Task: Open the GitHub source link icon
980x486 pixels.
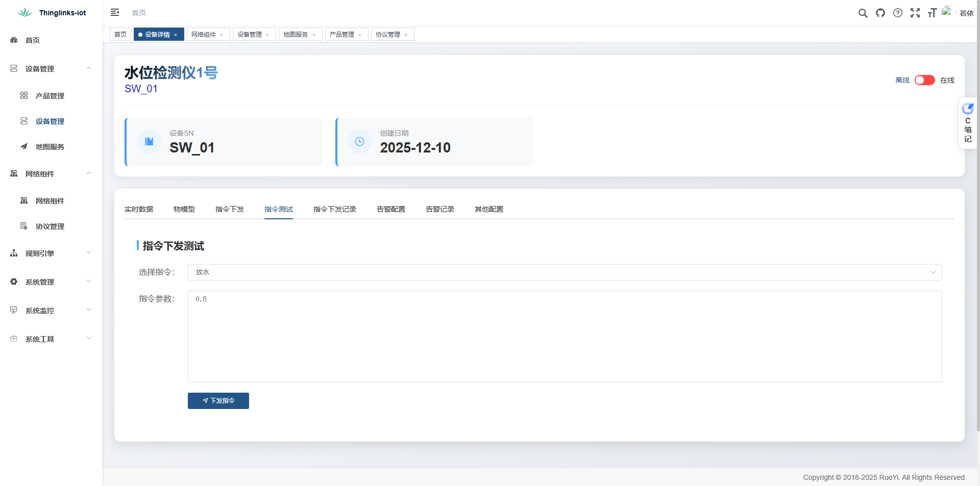Action: (880, 13)
